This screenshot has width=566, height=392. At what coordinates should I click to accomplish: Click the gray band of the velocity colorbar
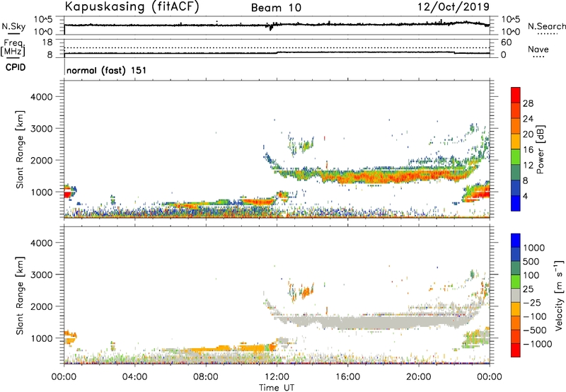point(516,295)
